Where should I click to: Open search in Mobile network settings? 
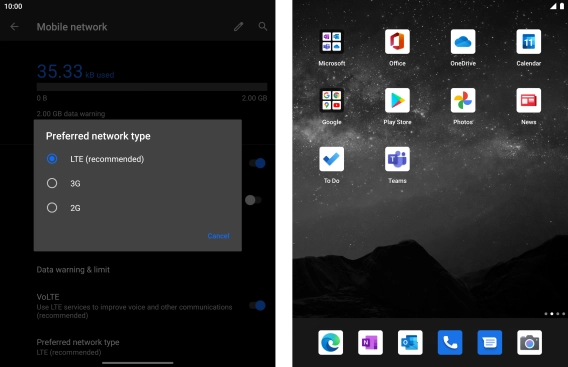click(263, 26)
